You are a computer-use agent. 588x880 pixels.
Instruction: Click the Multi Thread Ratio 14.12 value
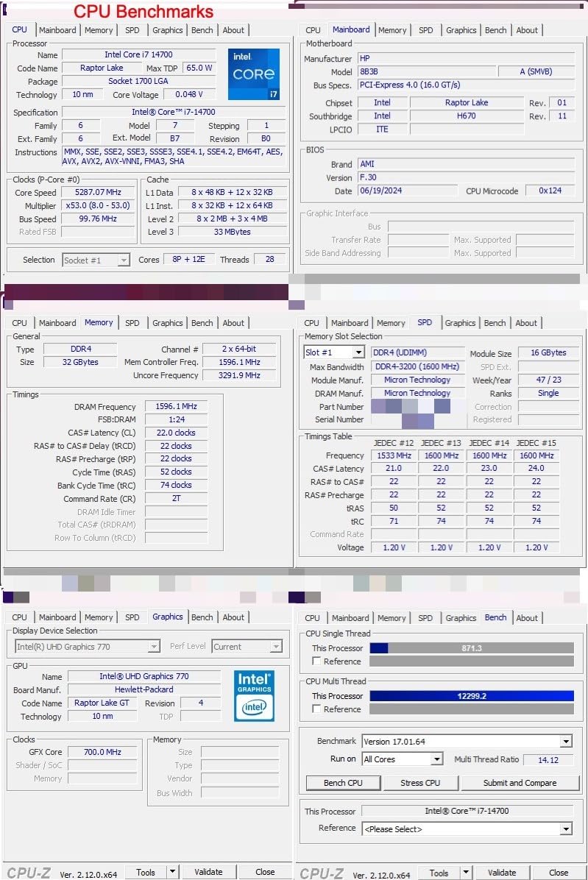548,760
